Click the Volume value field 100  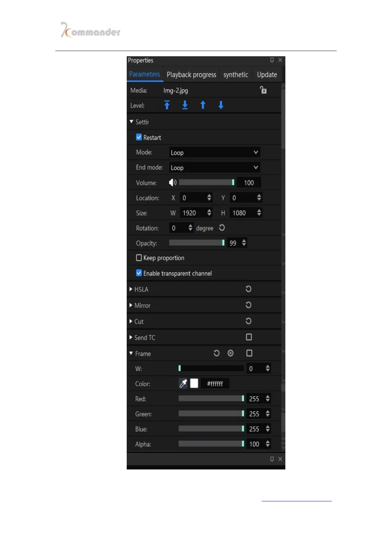click(249, 183)
